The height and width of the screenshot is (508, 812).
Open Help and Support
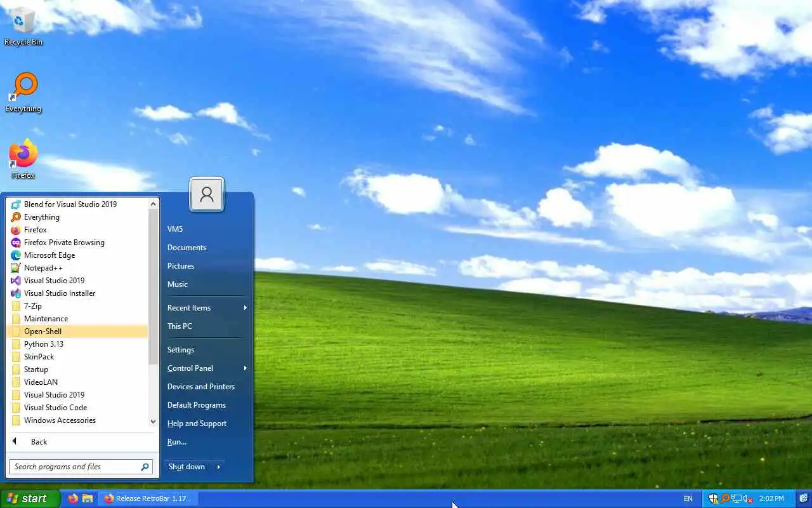206,424
